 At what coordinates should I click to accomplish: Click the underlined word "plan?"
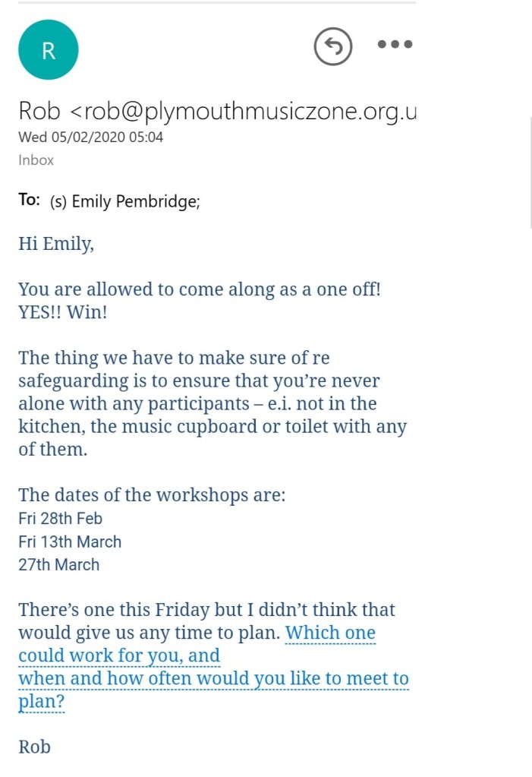[x=42, y=701]
